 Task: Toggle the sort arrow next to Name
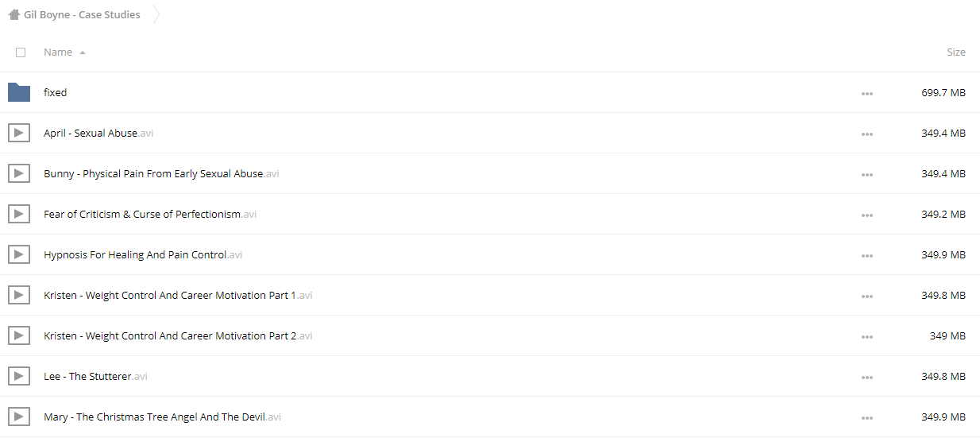83,52
